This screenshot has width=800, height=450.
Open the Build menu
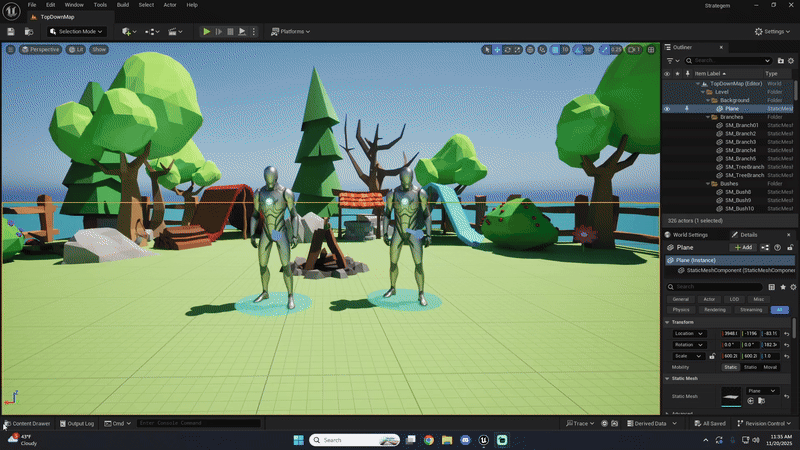pos(122,5)
